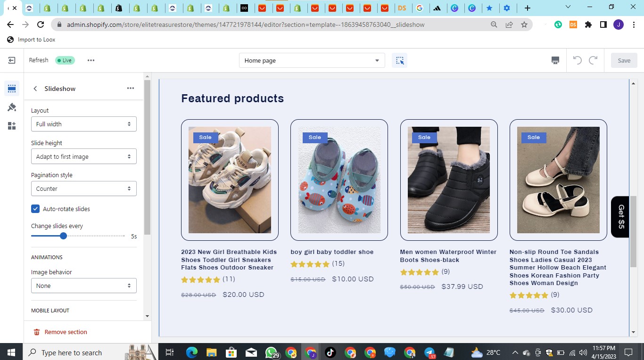Go back using Slideshow back arrow

click(35, 89)
